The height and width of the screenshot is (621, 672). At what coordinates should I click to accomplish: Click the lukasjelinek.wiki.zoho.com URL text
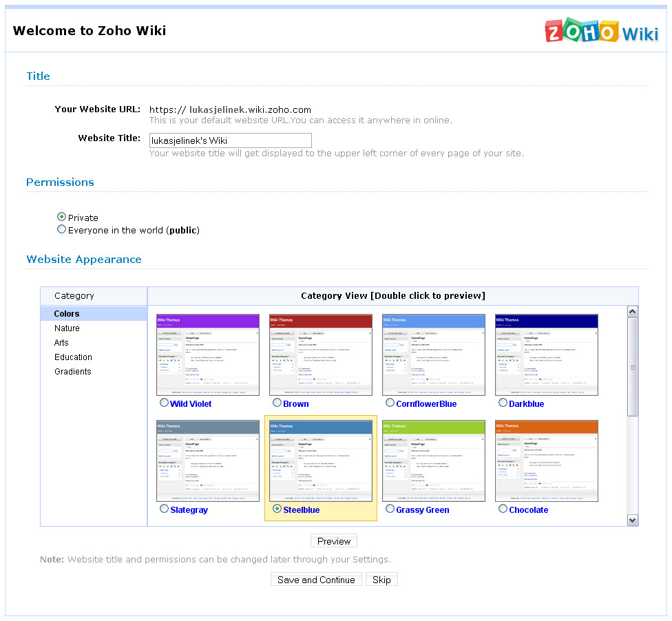(x=251, y=109)
